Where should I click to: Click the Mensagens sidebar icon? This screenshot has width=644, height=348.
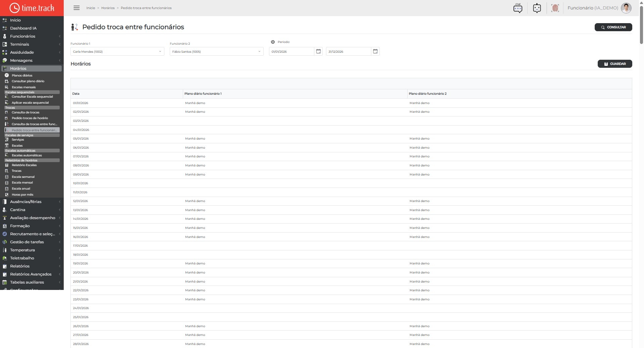[5, 60]
